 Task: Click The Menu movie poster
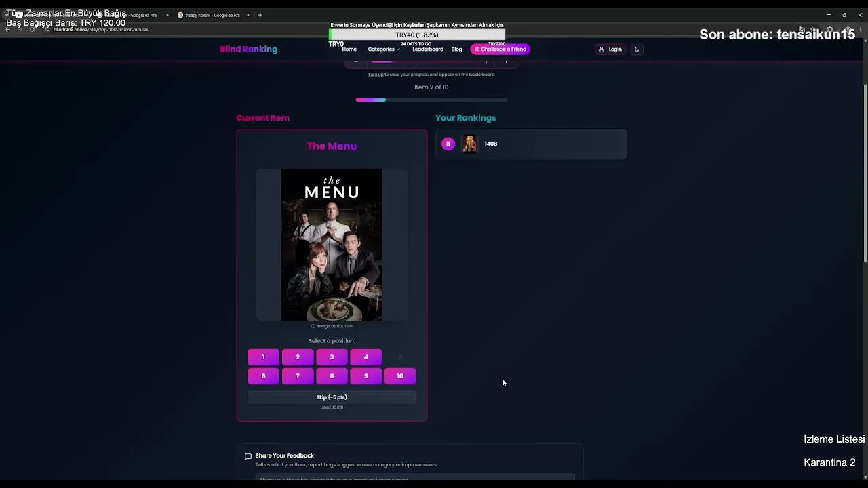332,245
